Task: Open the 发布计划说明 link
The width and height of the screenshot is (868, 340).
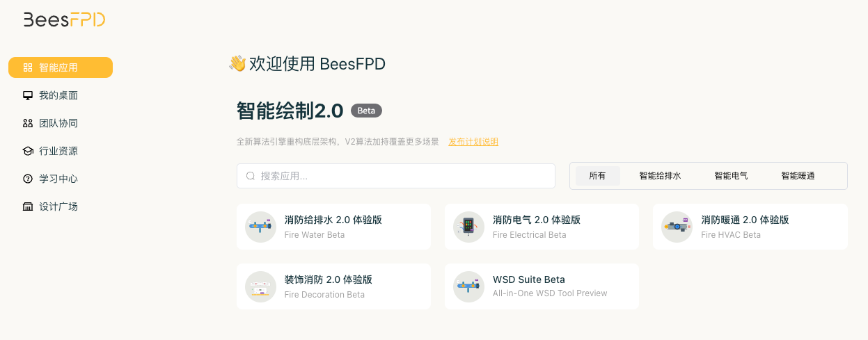Action: click(x=473, y=142)
